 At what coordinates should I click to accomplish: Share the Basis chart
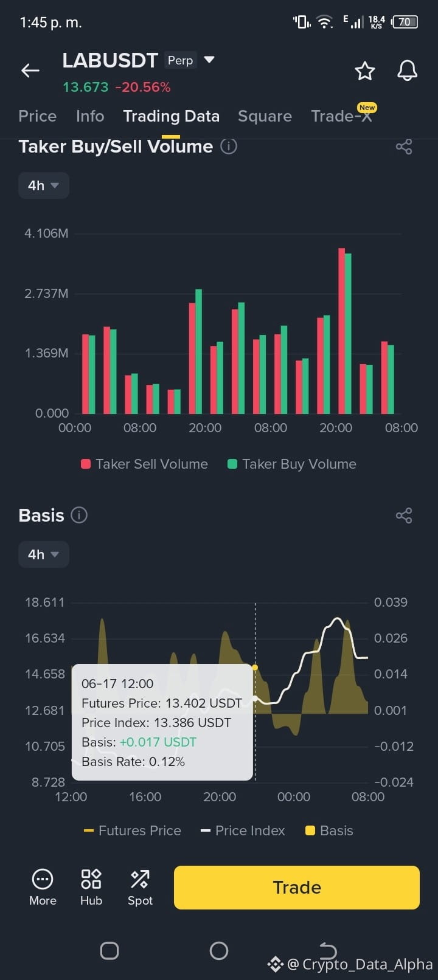404,516
